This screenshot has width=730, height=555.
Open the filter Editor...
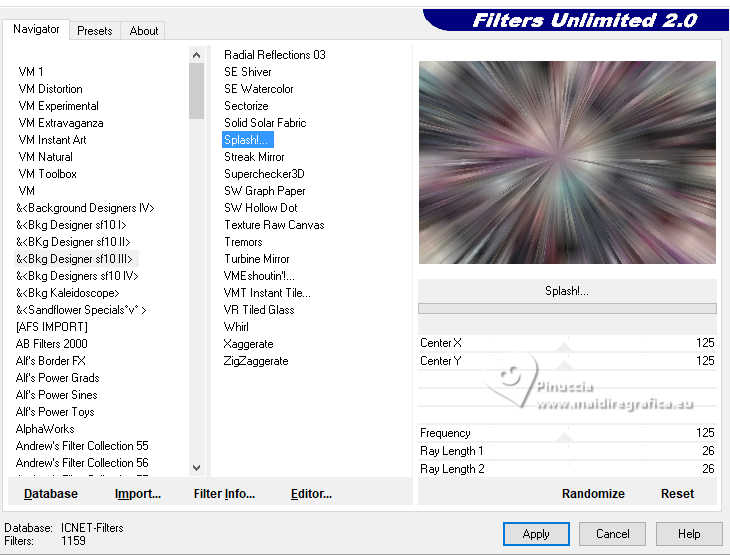311,494
